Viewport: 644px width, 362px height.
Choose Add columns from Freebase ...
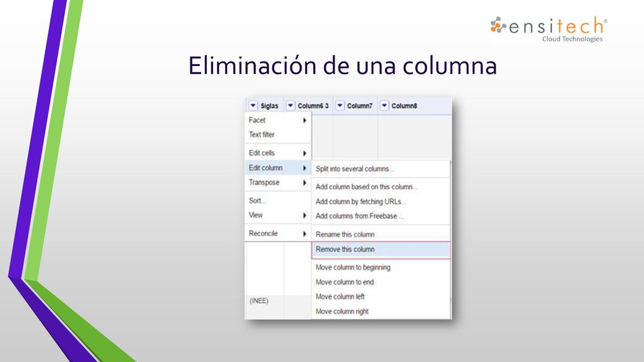point(380,216)
